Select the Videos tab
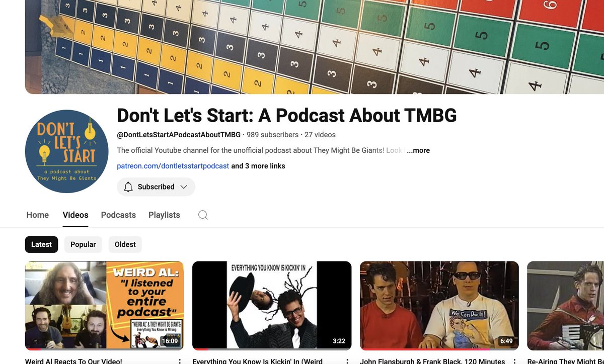604x364 pixels. tap(75, 215)
